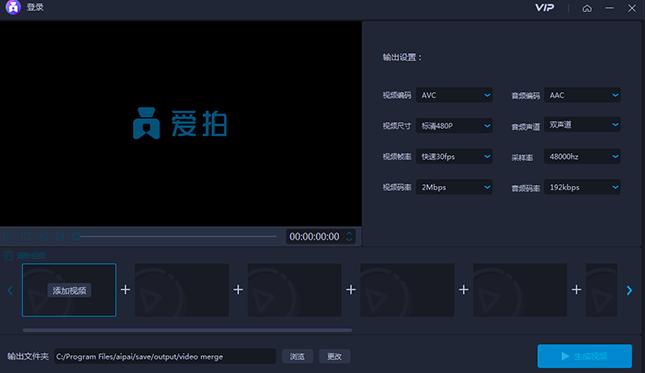Viewport: 645px width, 373px height.
Task: Click the 输出文件夹 path field
Action: (x=165, y=356)
